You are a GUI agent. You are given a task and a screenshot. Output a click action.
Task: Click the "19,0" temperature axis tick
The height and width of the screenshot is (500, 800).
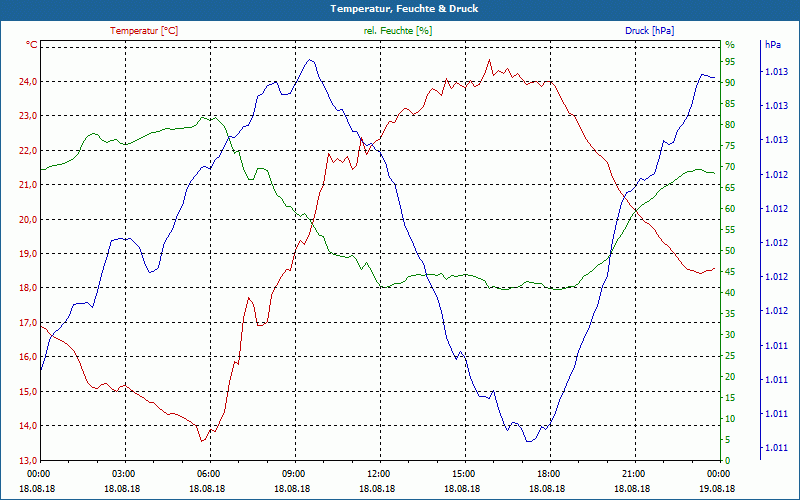tap(28, 254)
